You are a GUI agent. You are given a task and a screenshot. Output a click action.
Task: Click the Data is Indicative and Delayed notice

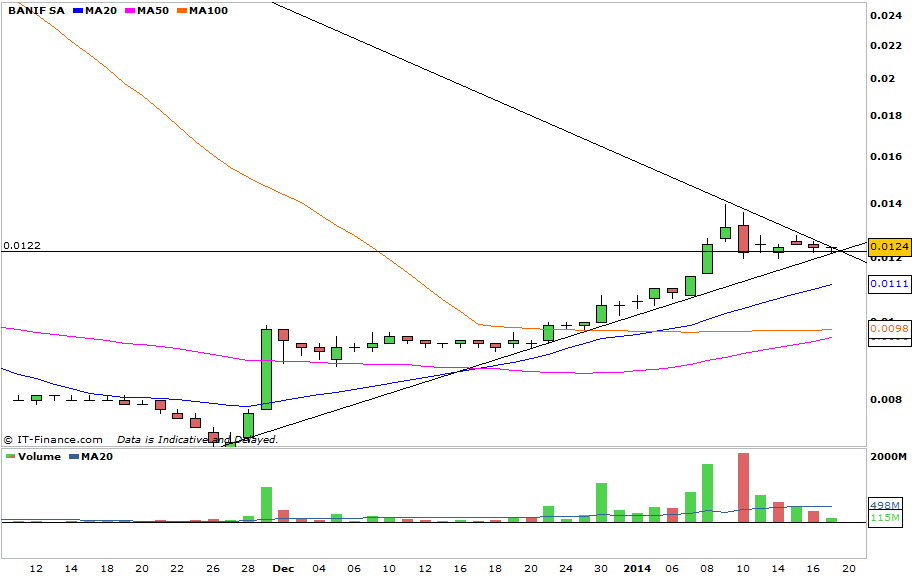[198, 440]
